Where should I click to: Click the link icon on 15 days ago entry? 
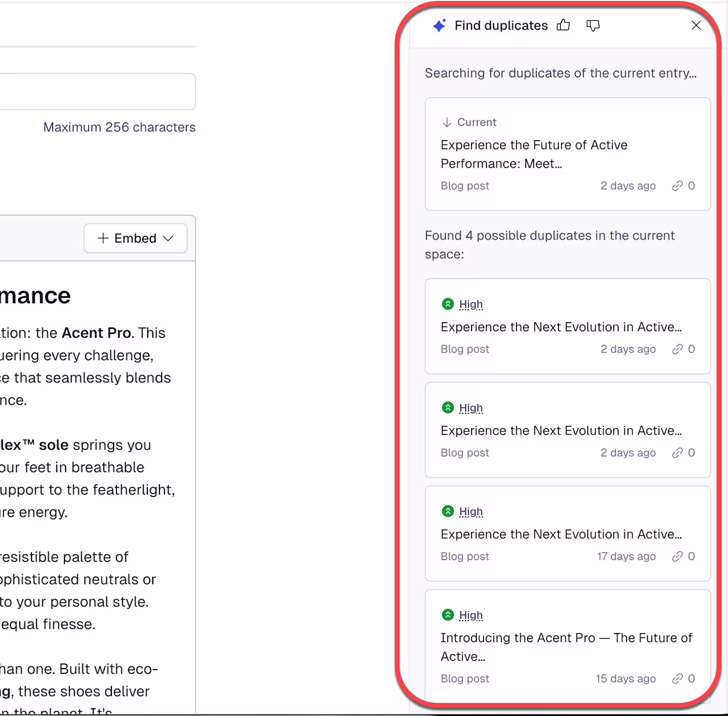point(677,679)
